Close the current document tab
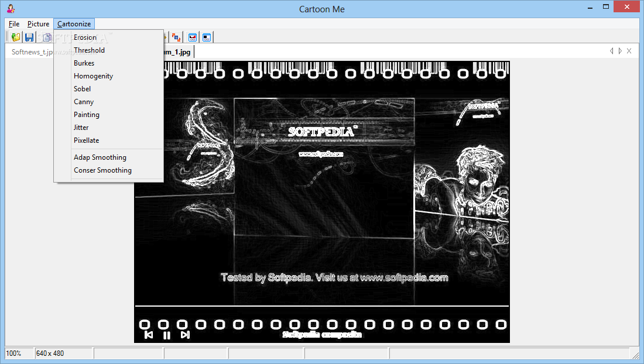The height and width of the screenshot is (364, 644). tap(629, 51)
